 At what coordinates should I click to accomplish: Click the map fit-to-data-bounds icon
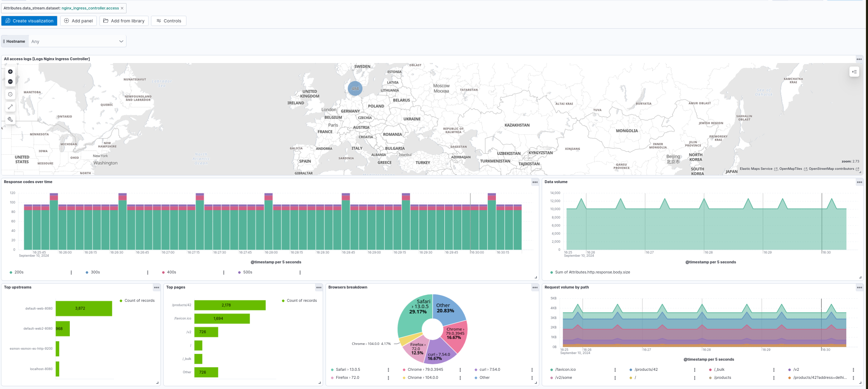(10, 95)
